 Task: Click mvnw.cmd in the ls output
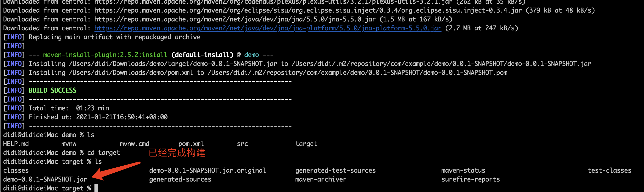coord(134,144)
